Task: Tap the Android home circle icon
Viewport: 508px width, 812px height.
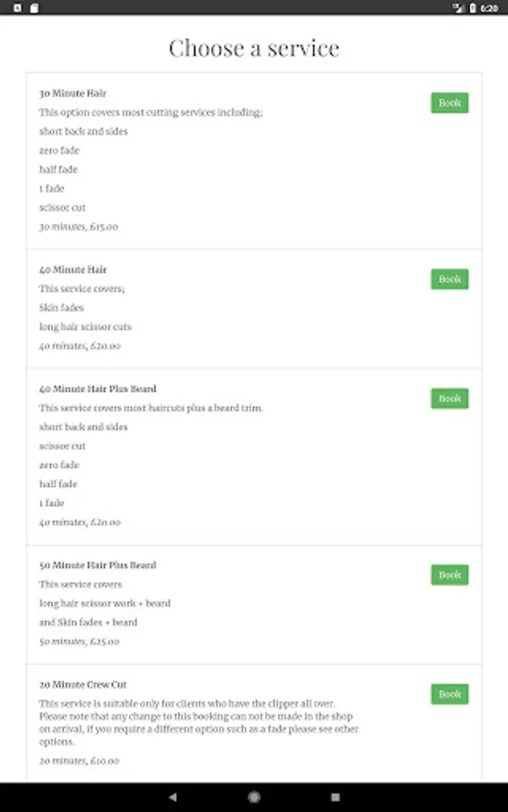Action: 254,797
